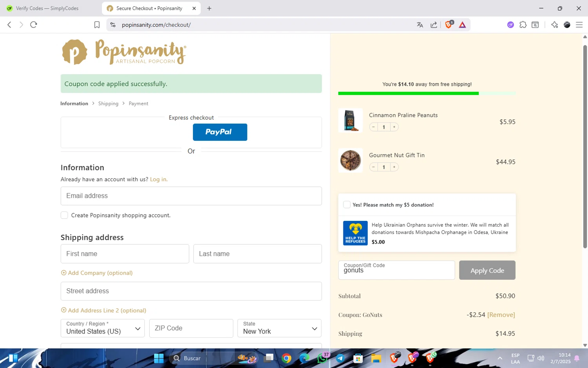The height and width of the screenshot is (368, 588).
Task: Open the browser hamburger menu
Action: pos(579,25)
